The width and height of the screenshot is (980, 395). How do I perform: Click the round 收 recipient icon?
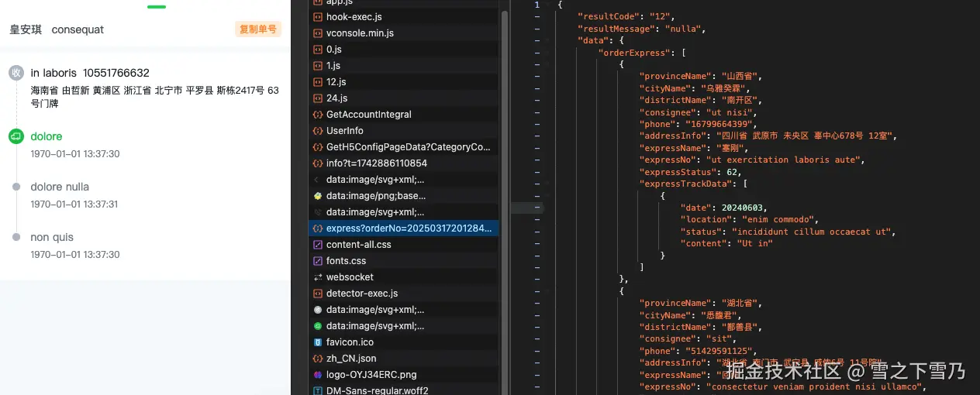pos(16,73)
